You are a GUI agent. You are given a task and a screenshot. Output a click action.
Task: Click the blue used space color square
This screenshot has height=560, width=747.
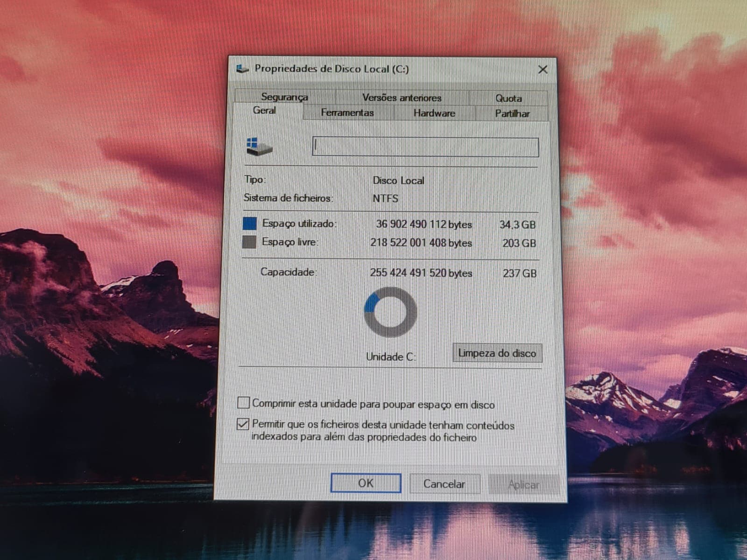[250, 224]
